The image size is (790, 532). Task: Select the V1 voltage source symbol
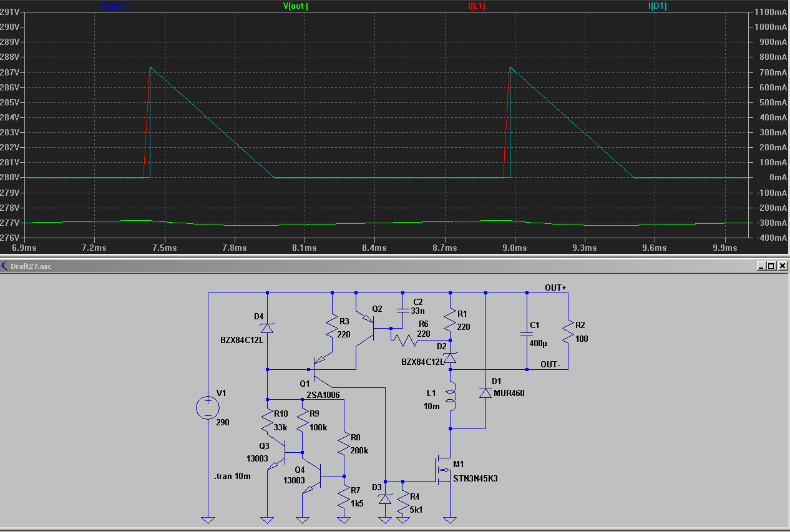tap(208, 409)
